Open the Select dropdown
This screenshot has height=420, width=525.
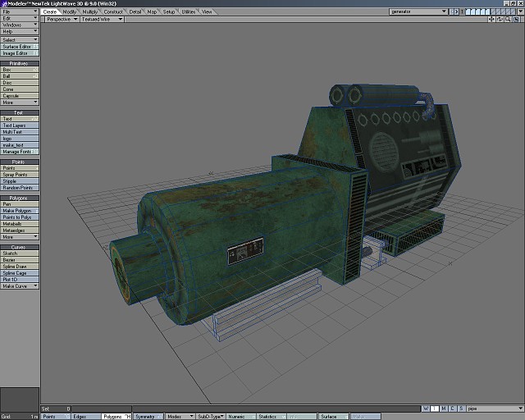(20, 40)
